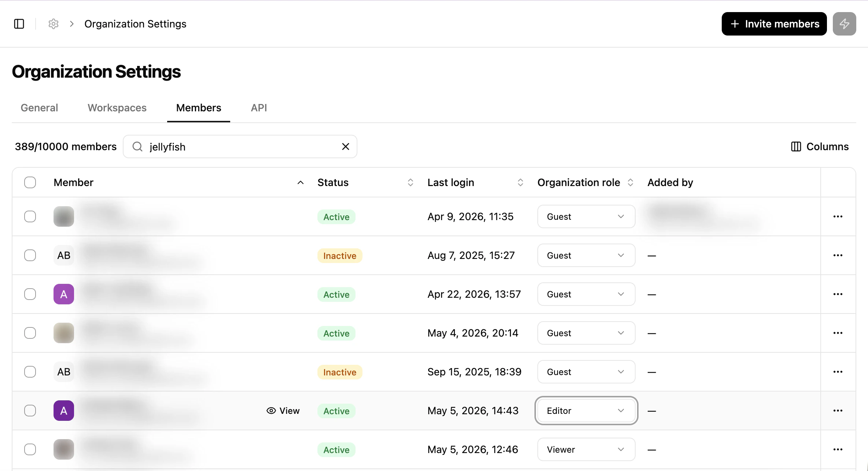Open role dropdown for Aug 7 row
The width and height of the screenshot is (868, 471).
586,255
